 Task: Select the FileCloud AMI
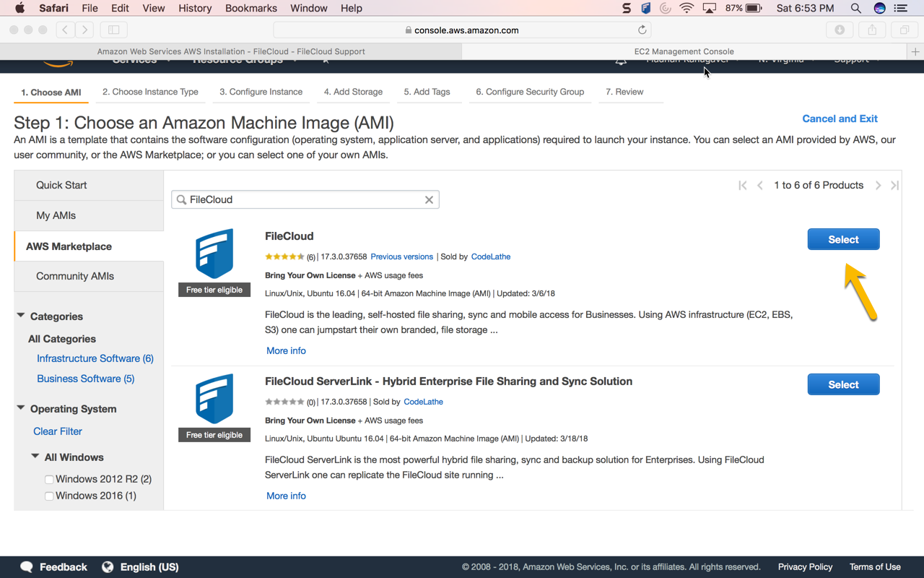tap(843, 239)
